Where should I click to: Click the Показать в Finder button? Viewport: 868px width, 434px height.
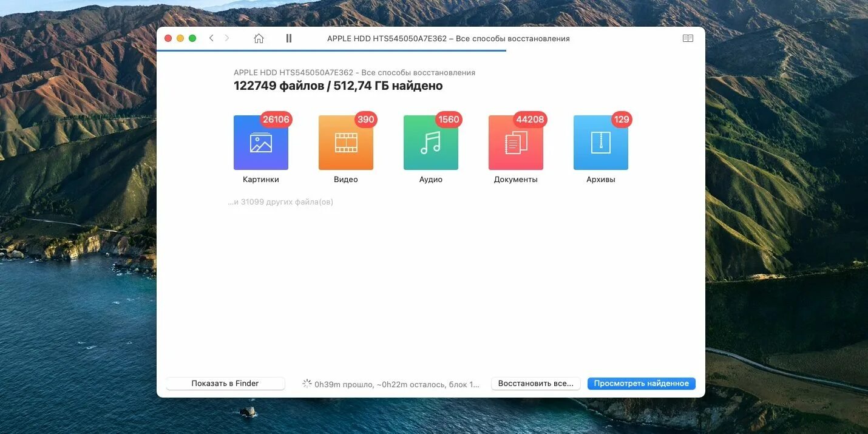[x=225, y=384]
